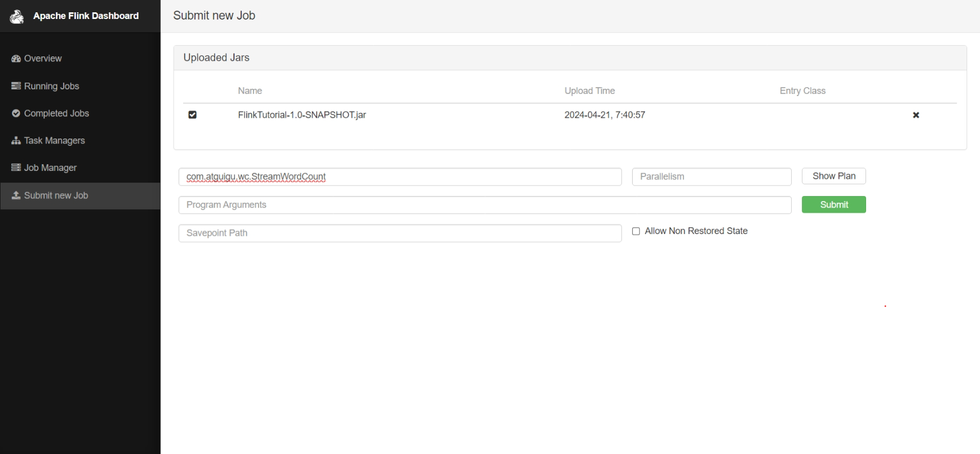Click the Submit new Job upload icon
The height and width of the screenshot is (454, 980).
pyautogui.click(x=16, y=195)
